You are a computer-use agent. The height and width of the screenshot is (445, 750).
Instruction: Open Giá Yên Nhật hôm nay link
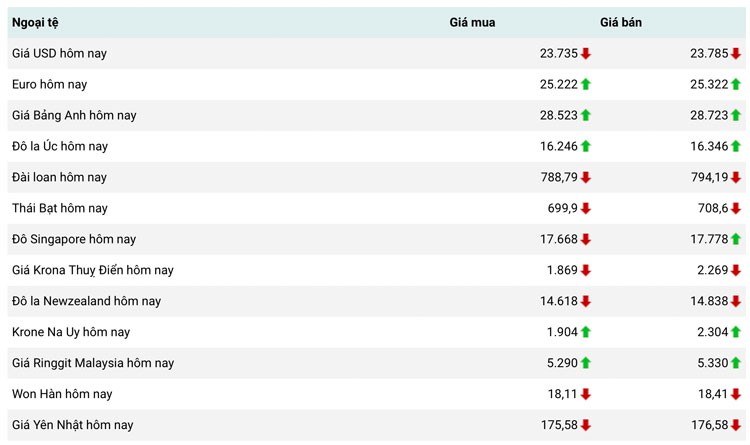(72, 425)
